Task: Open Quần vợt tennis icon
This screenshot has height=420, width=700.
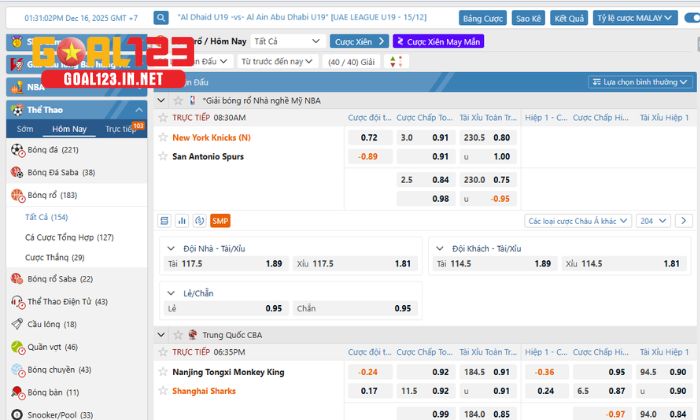Action: tap(17, 347)
